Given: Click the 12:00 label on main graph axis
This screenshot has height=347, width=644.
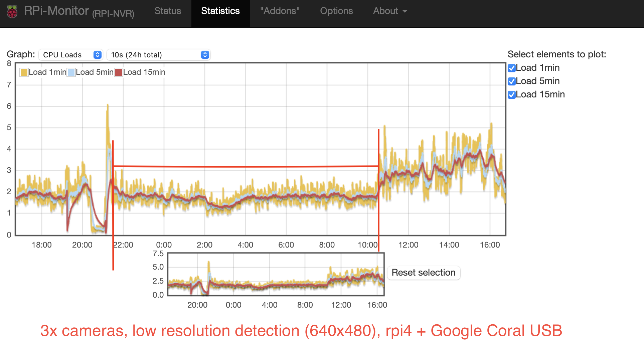Looking at the screenshot, I should pos(408,245).
